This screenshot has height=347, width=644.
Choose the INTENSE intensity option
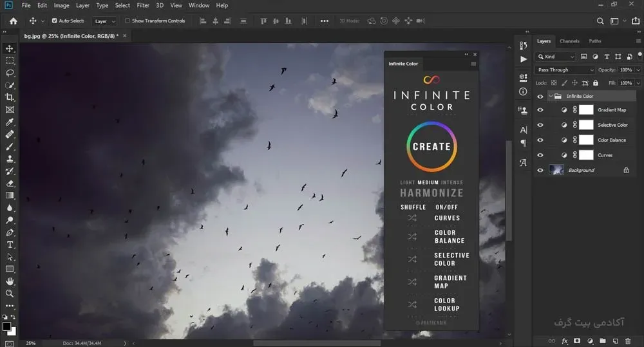[452, 182]
